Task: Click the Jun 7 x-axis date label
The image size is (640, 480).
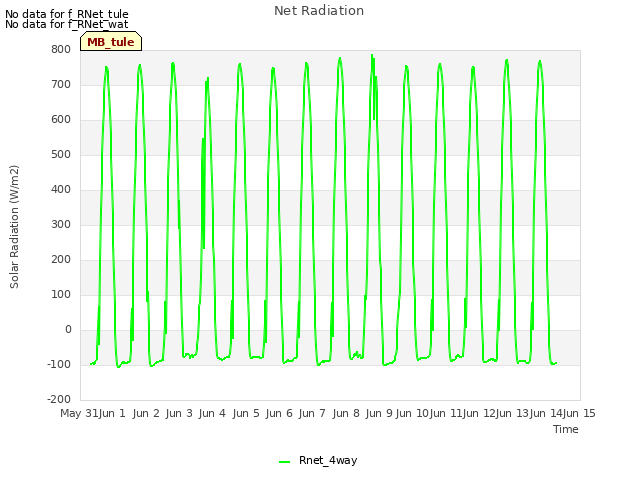Action: pos(312,413)
